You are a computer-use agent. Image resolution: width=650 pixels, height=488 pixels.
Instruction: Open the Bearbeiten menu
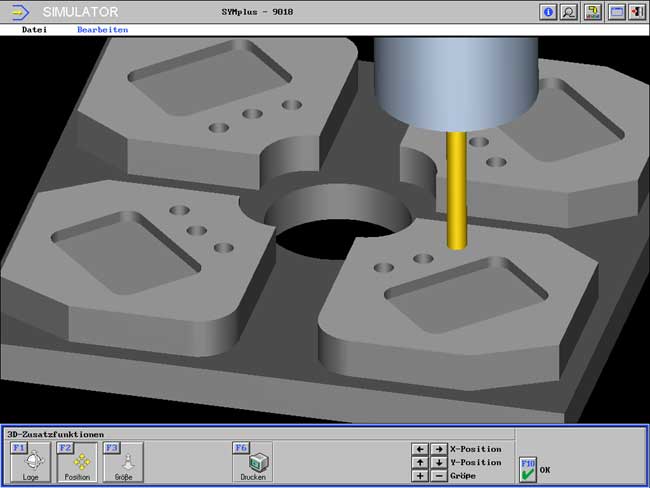pyautogui.click(x=102, y=30)
